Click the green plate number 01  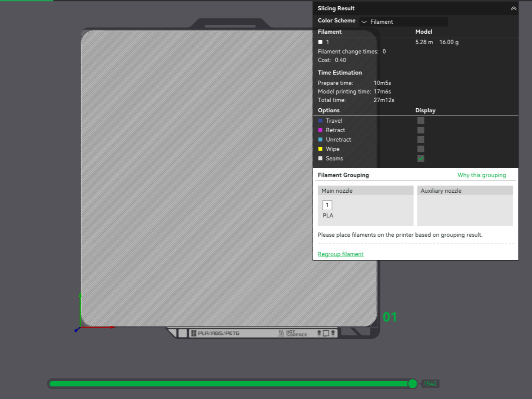[390, 317]
